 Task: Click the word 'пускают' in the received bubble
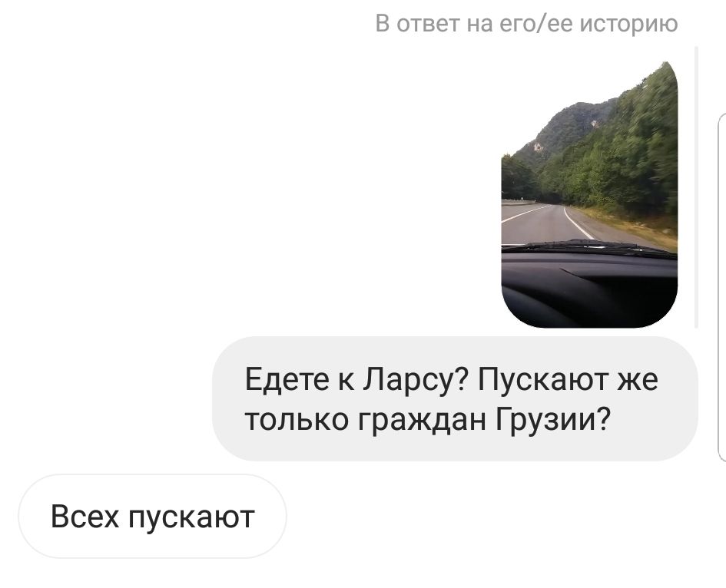pyautogui.click(x=191, y=517)
